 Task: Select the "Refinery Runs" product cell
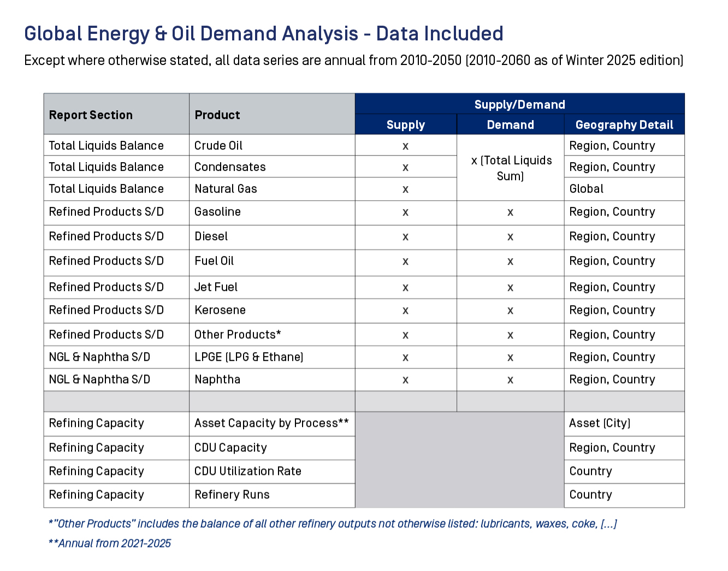pos(232,495)
